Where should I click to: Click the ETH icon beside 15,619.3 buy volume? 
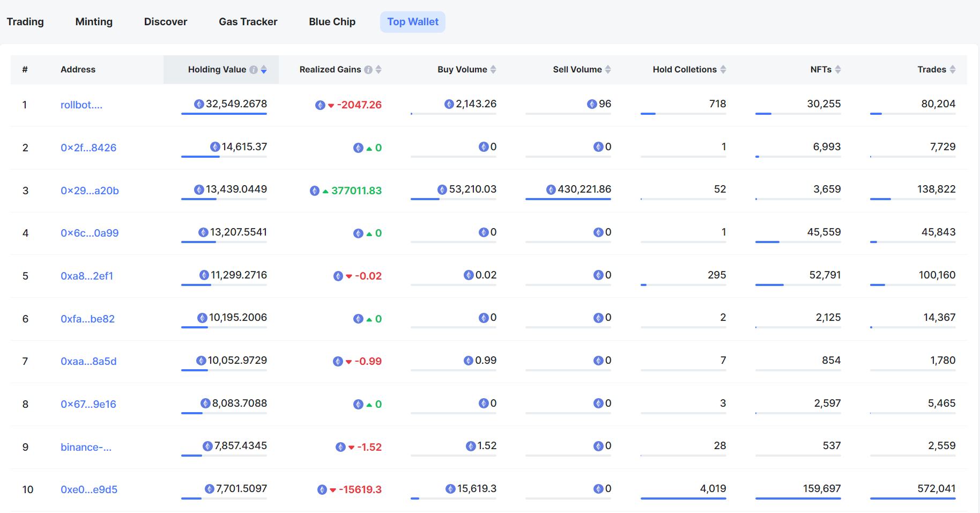[x=450, y=489]
